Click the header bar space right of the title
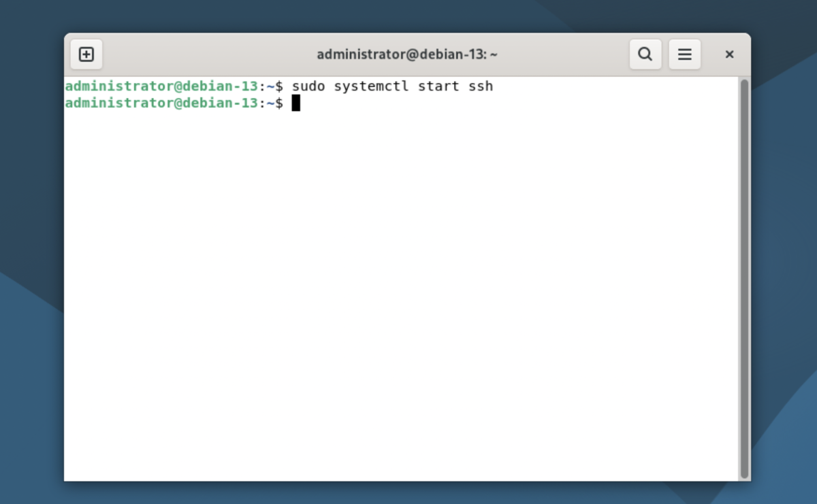The width and height of the screenshot is (817, 504). pos(565,54)
